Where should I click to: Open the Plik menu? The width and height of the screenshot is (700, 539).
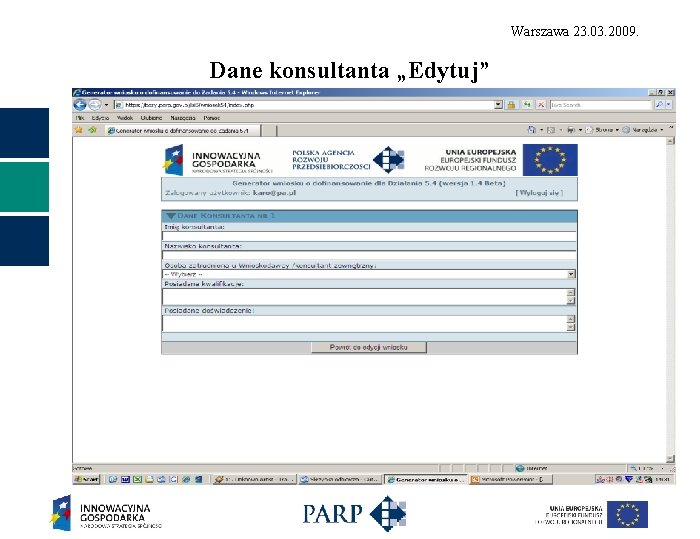(80, 118)
